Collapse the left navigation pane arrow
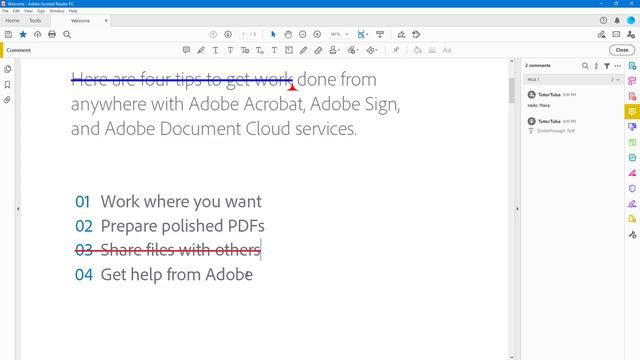This screenshot has height=360, width=640. [18, 209]
